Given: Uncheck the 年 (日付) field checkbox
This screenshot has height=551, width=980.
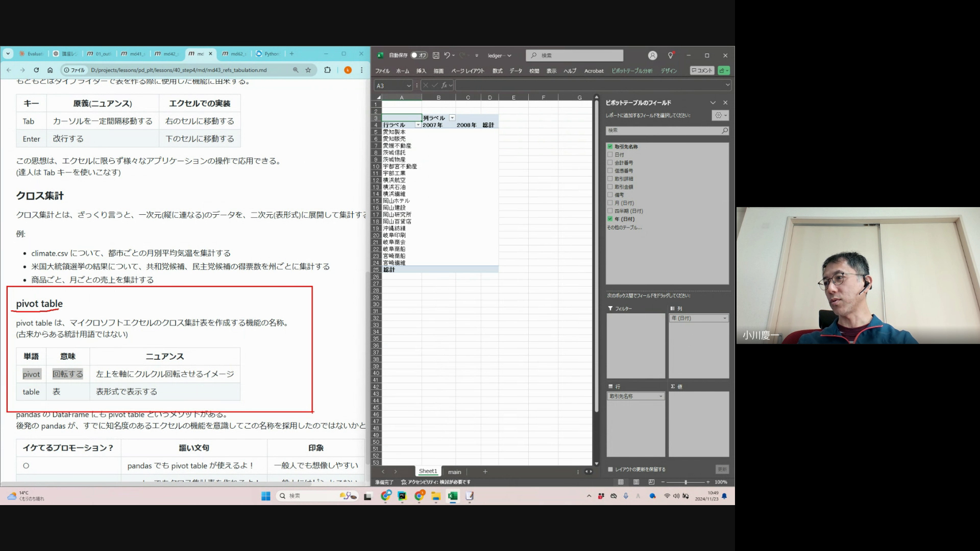Looking at the screenshot, I should [x=610, y=219].
